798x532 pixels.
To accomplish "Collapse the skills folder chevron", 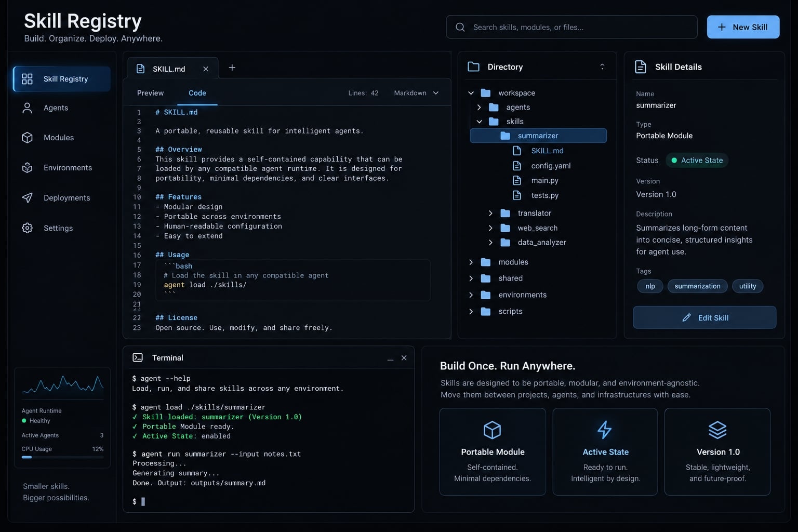I will (x=479, y=122).
